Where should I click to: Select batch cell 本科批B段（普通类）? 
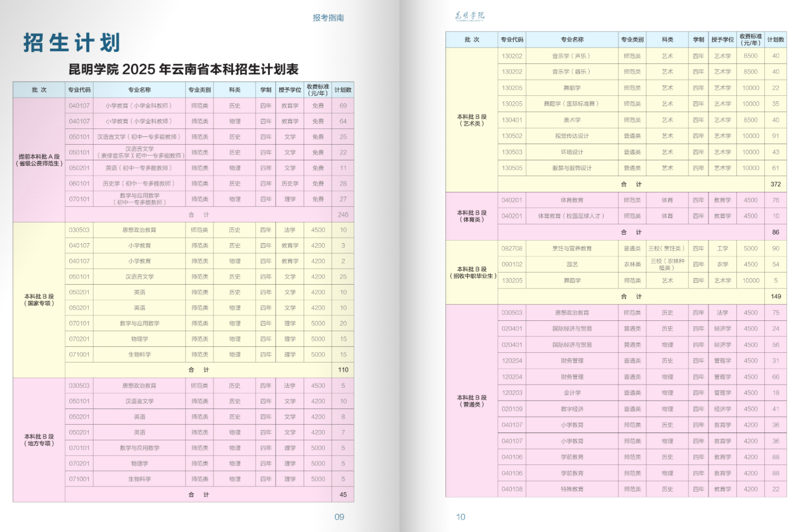pos(471,401)
